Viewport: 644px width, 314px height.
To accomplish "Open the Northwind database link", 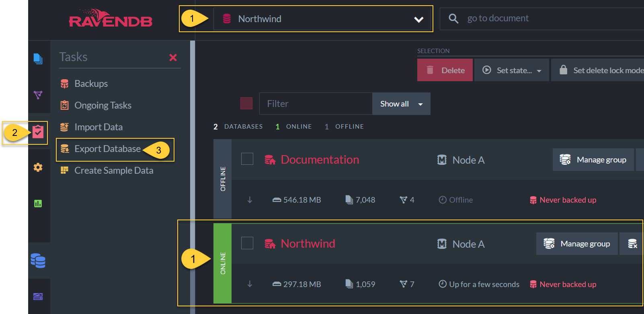I will [x=308, y=244].
